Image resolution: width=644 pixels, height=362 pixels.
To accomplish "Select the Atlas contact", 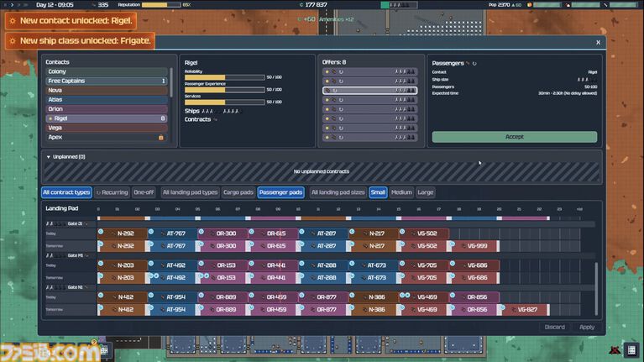I will click(107, 100).
